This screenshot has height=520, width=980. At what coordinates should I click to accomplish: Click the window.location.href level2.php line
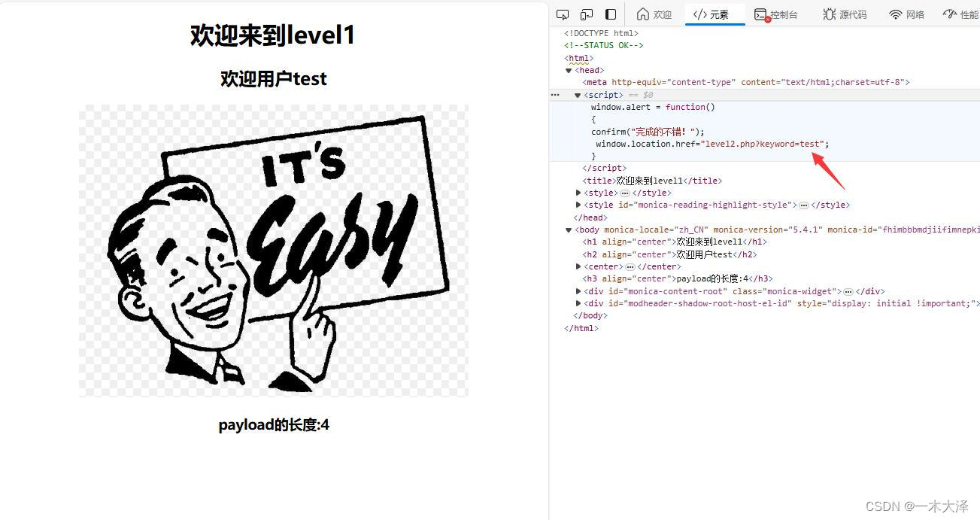pyautogui.click(x=712, y=144)
